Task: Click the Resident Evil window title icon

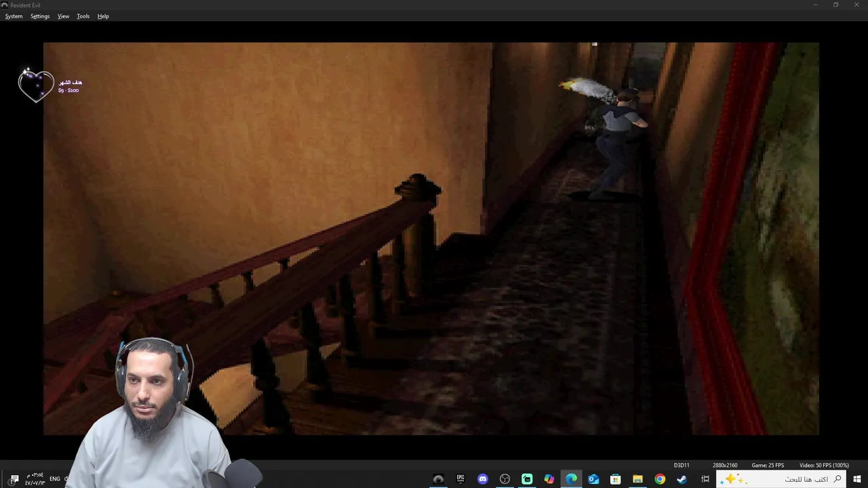Action: pyautogui.click(x=5, y=5)
